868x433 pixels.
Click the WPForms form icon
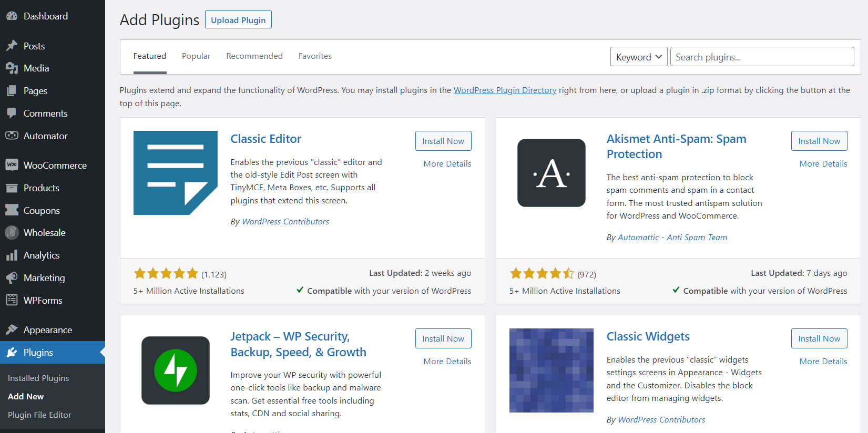click(12, 300)
